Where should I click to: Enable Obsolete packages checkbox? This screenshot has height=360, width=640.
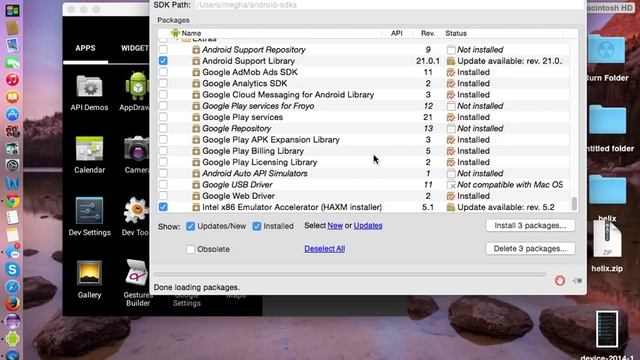point(190,249)
